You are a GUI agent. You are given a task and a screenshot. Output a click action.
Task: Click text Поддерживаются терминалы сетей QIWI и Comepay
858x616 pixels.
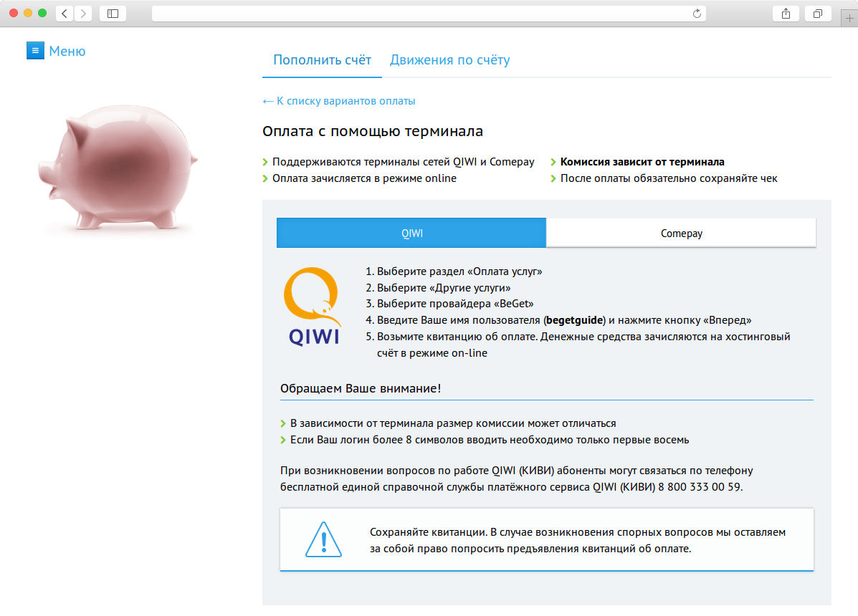[x=404, y=162]
